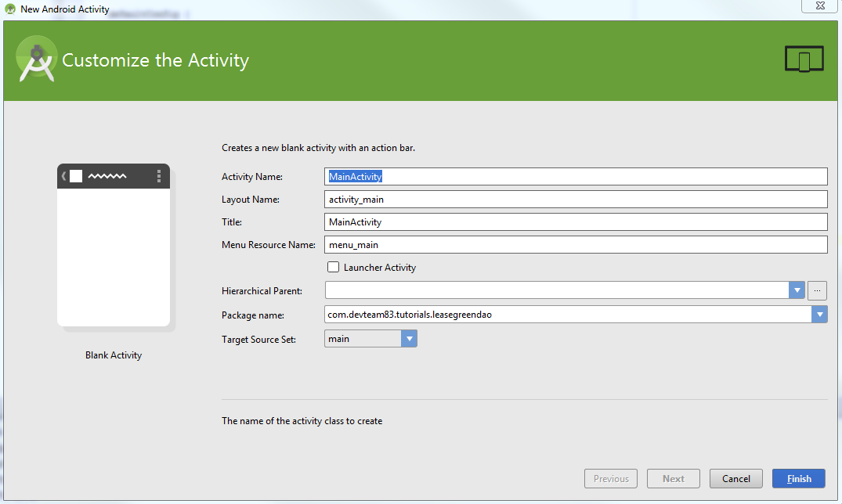The image size is (842, 504).
Task: Open the Target Source Set dropdown
Action: (370, 339)
